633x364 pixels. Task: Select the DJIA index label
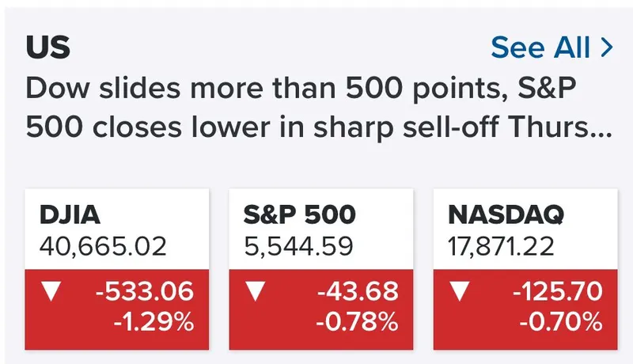tap(70, 214)
